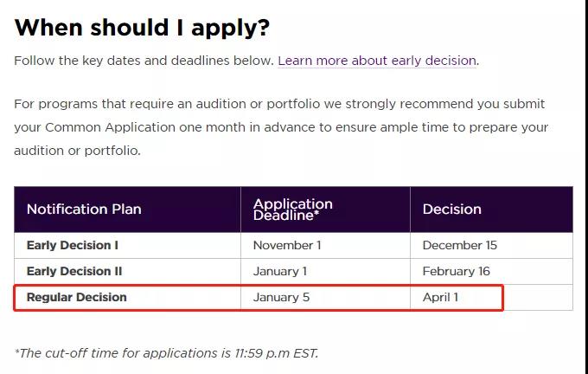Open the 'Learn more about early decision' link
The width and height of the screenshot is (588, 374).
377,61
